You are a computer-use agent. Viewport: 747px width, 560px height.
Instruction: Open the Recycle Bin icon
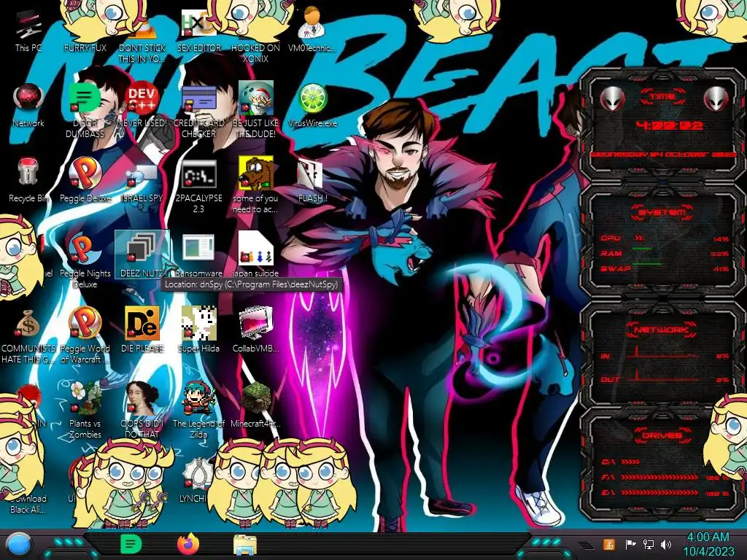click(x=28, y=180)
